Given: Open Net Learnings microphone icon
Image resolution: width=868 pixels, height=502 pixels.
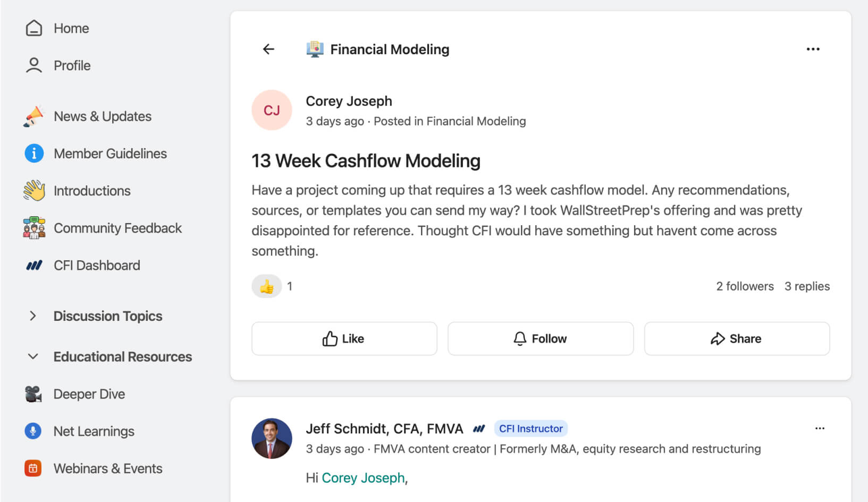Looking at the screenshot, I should [33, 431].
